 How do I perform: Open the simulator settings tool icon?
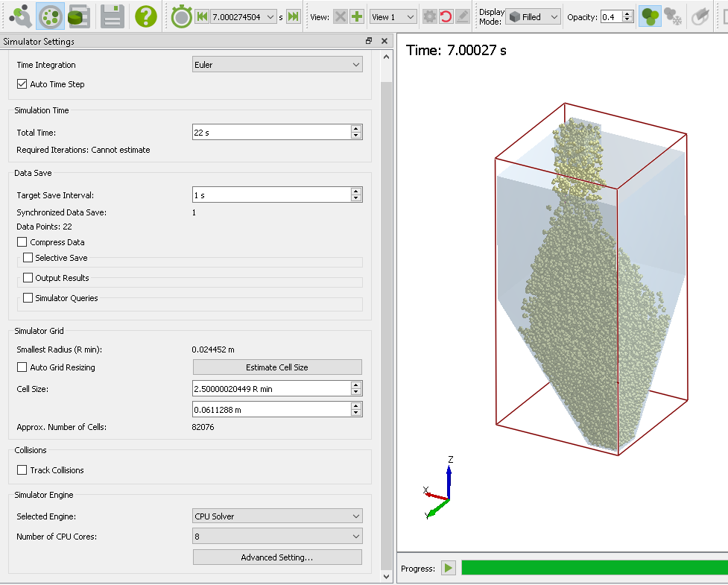(20, 16)
